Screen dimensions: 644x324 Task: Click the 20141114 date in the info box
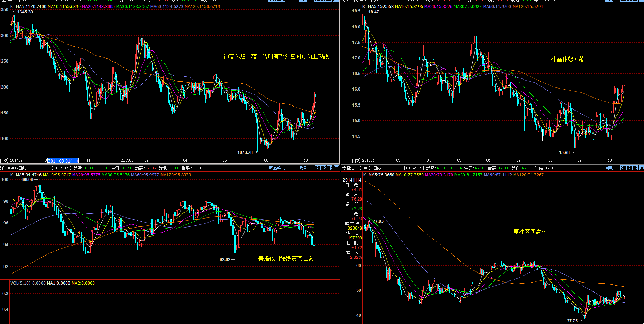(x=352, y=180)
